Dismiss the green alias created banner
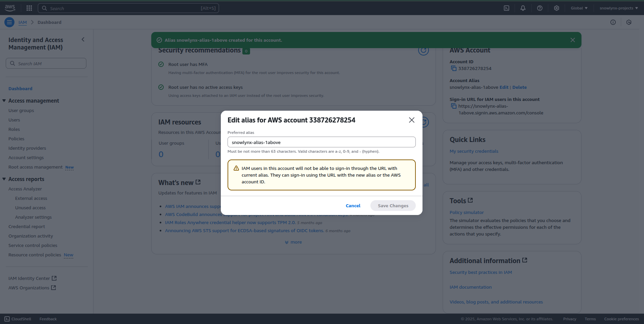644x324 pixels. (x=573, y=40)
